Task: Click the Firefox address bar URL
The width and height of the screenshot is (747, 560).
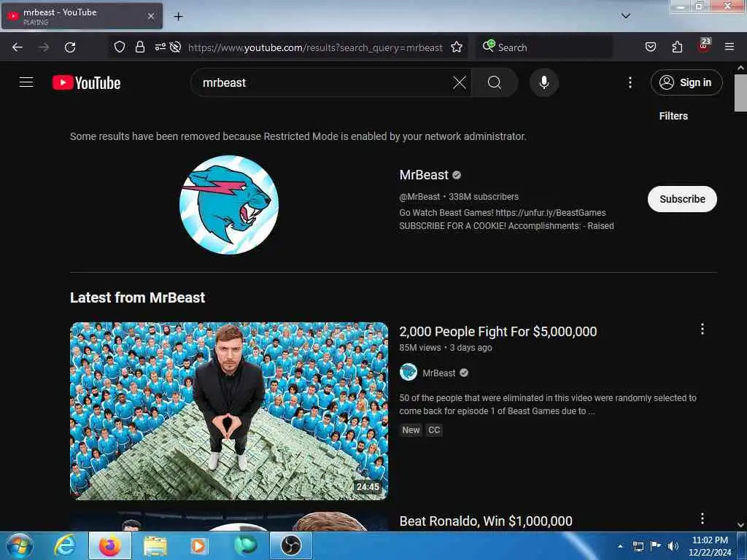Action: click(x=315, y=47)
